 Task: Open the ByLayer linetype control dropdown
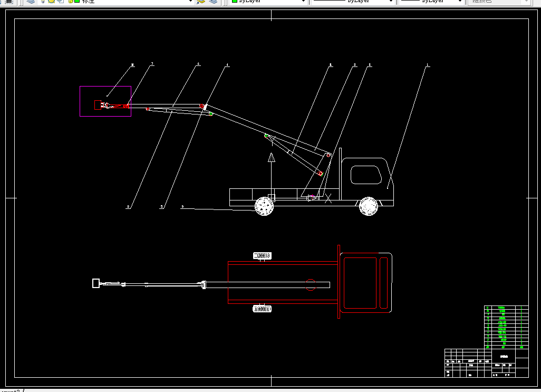click(x=391, y=1)
